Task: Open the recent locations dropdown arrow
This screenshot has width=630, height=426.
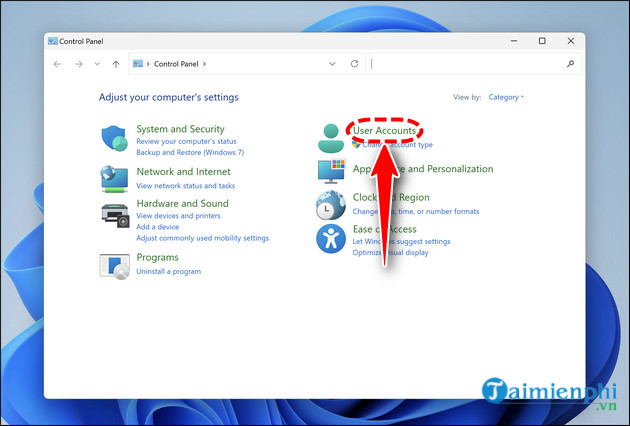Action: [97, 64]
